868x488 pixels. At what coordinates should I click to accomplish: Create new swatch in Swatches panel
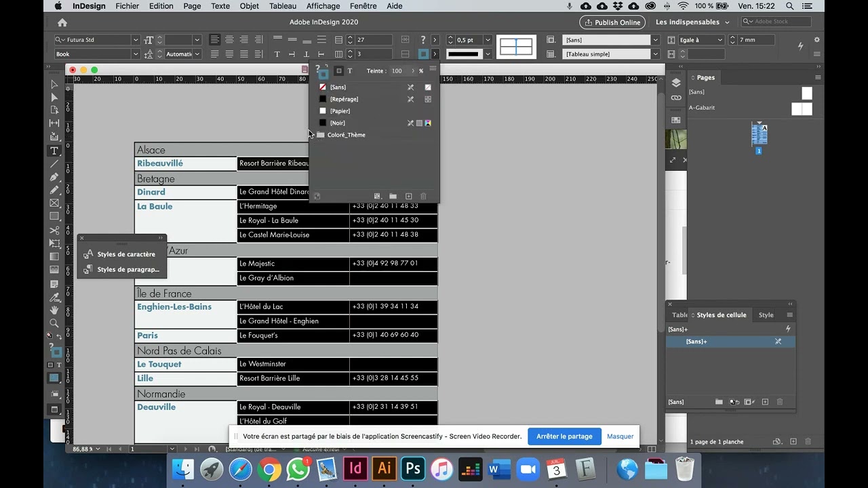408,197
